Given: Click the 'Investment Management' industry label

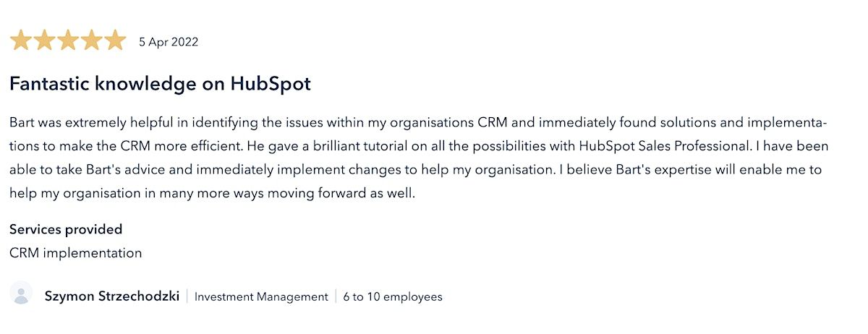Looking at the screenshot, I should [261, 296].
